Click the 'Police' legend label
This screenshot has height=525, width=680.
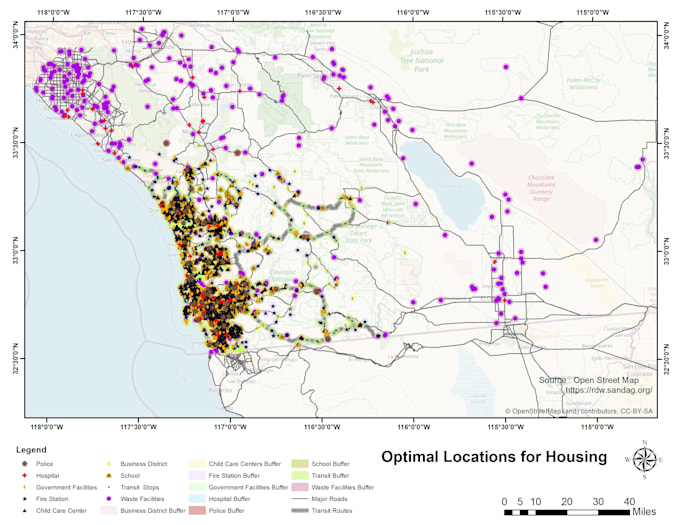pos(45,464)
